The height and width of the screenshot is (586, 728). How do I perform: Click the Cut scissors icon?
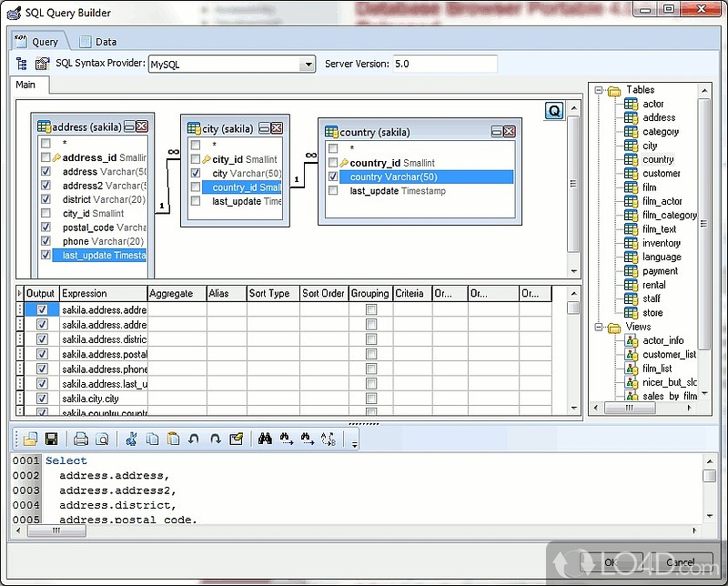[x=131, y=439]
